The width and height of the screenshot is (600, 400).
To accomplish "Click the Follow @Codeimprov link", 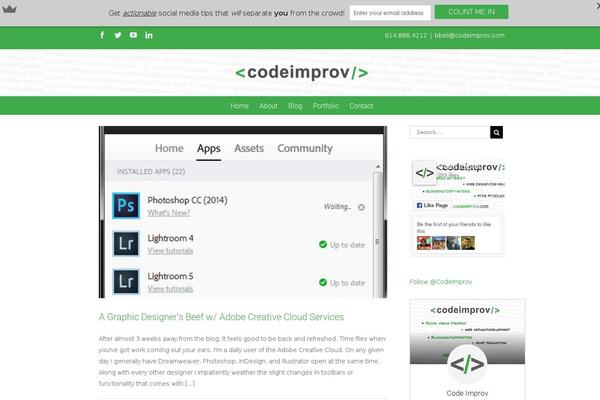I will [x=440, y=282].
